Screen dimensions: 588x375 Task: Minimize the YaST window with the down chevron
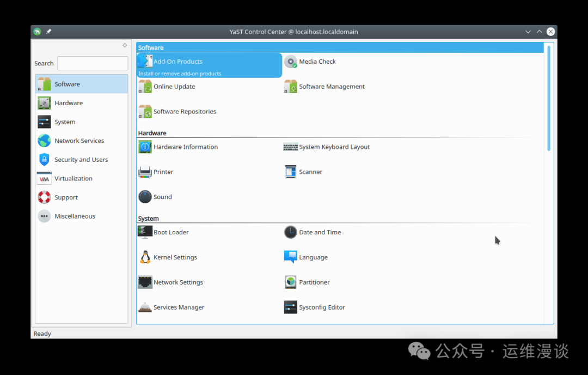(x=528, y=32)
